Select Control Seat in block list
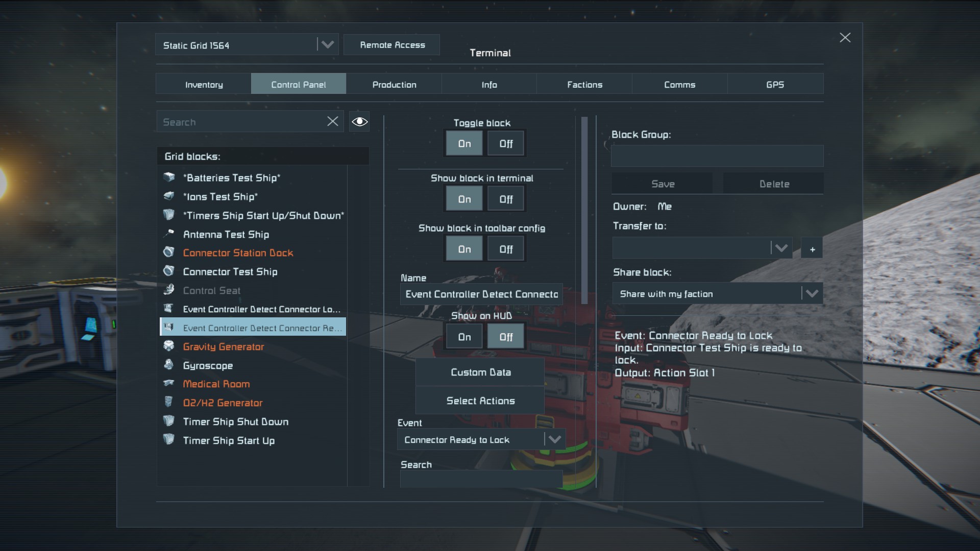Viewport: 980px width, 551px height. click(253, 290)
